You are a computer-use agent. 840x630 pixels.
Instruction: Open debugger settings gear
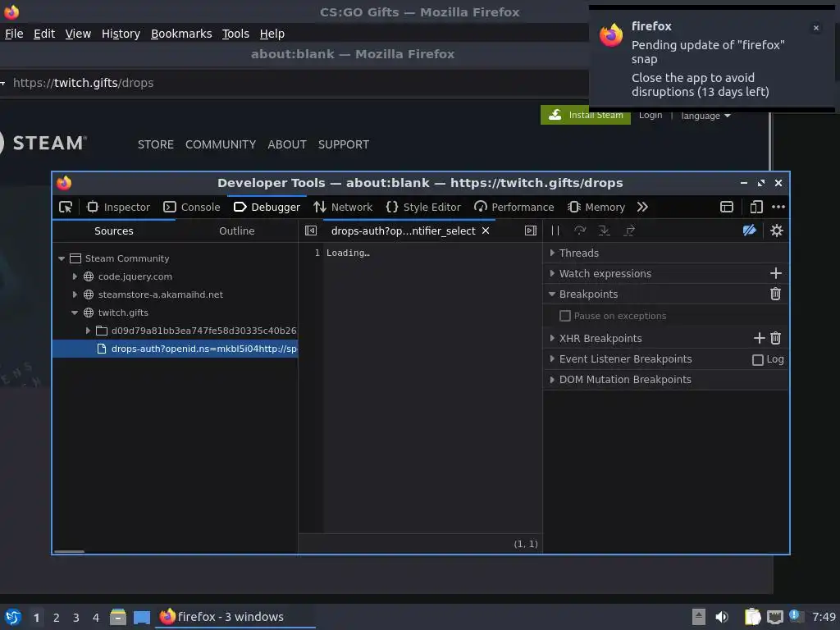tap(776, 231)
